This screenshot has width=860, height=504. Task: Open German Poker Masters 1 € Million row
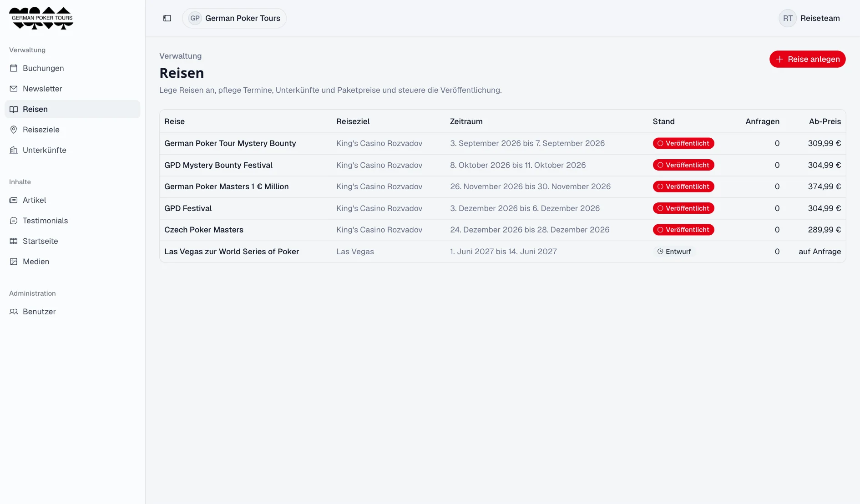point(502,186)
